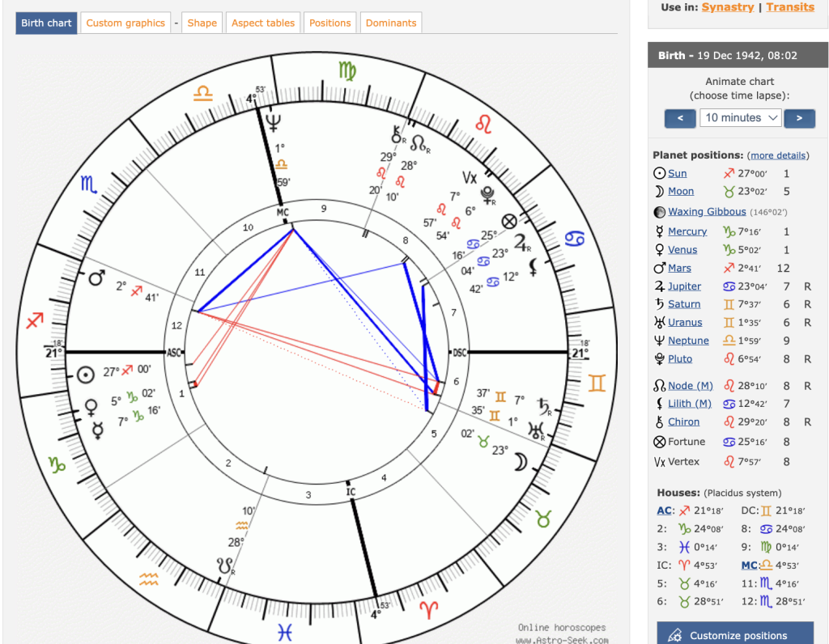Click the Saturn glyph in planet positions
829x644 pixels.
coord(660,304)
